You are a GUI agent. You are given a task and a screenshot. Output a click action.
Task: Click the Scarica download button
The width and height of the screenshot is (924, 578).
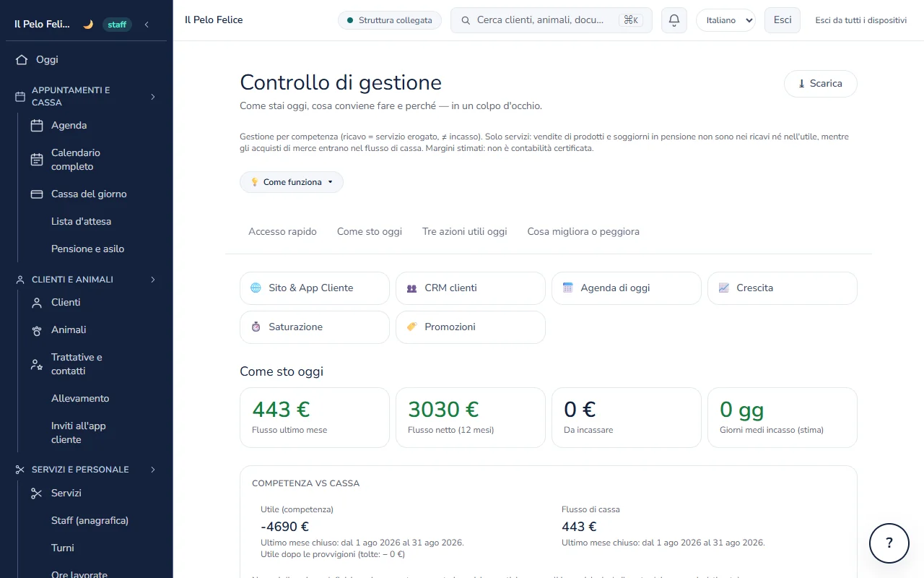[821, 84]
